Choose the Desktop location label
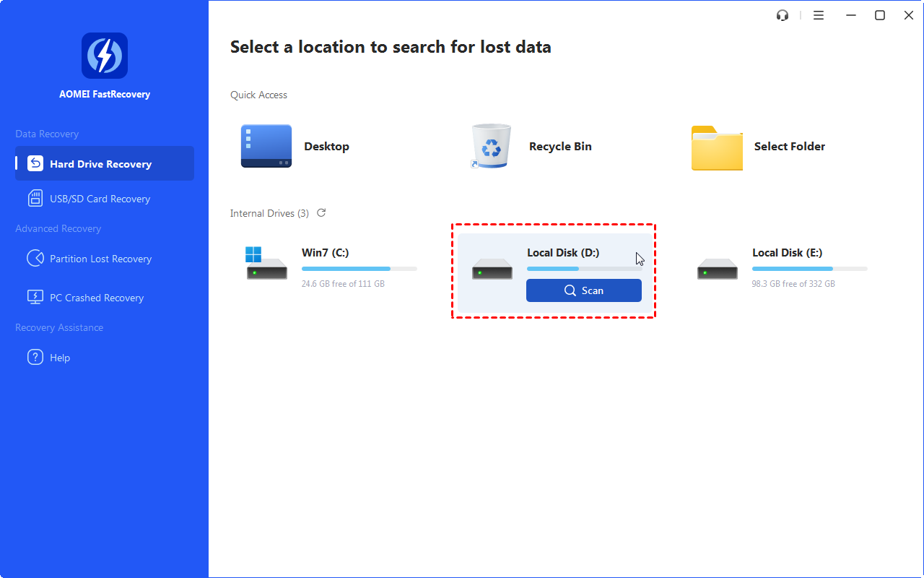Viewport: 924px width, 578px height. coord(326,146)
